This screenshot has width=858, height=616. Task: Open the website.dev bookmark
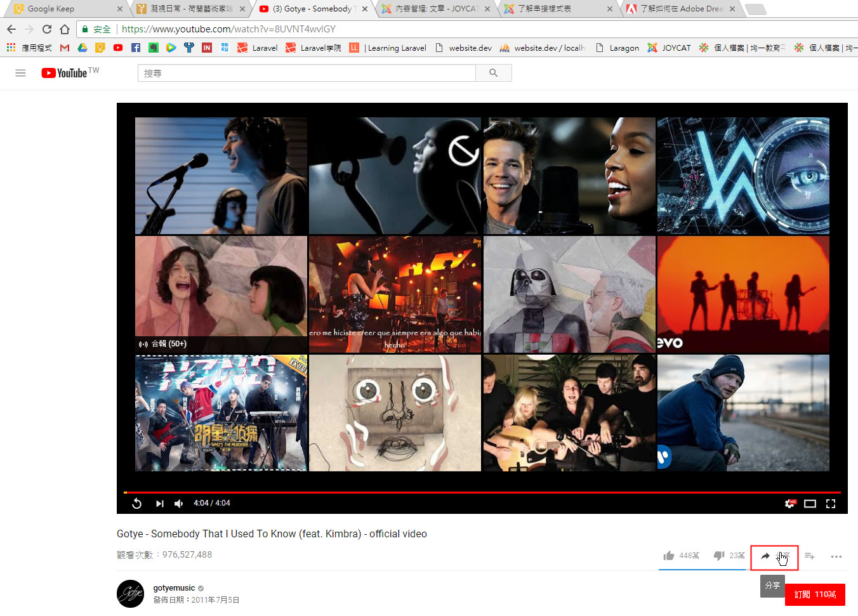464,48
